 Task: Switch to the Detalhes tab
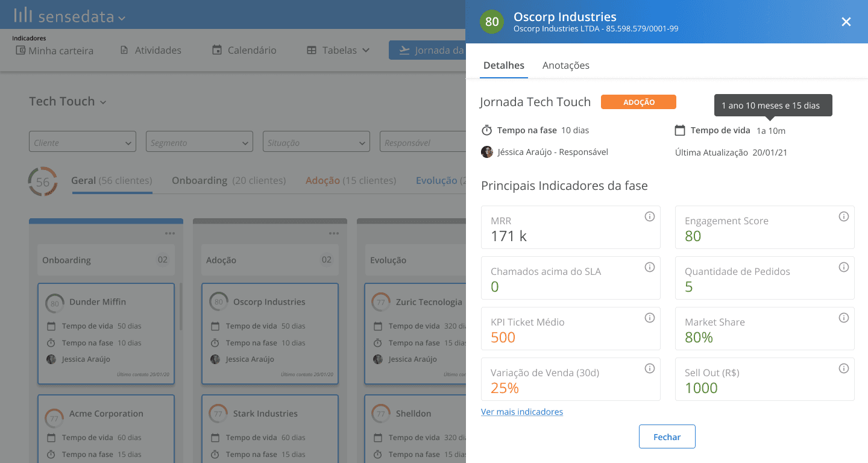(504, 65)
